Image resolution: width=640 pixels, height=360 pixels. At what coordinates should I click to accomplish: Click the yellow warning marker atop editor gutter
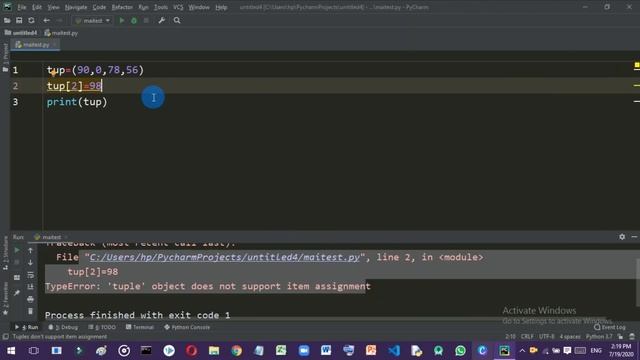pos(637,65)
